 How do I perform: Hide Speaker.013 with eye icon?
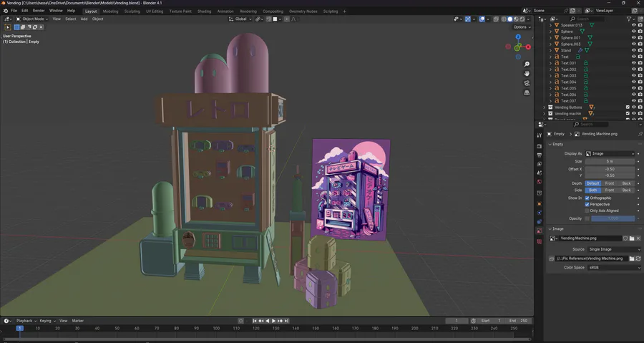634,25
